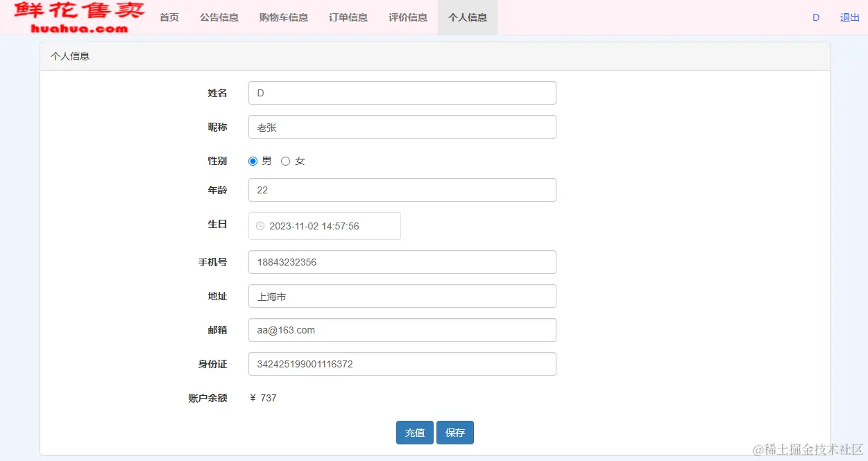Click the 保存 save button
The width and height of the screenshot is (868, 461).
point(455,433)
